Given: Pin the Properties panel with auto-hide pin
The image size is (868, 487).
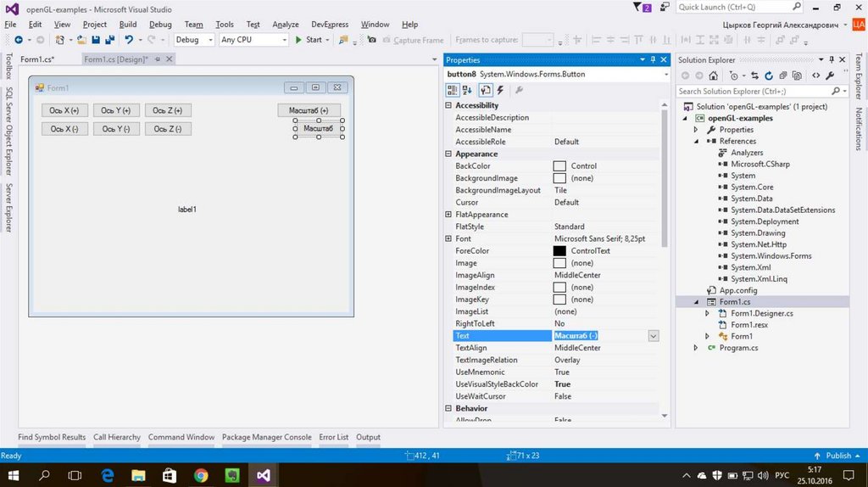Looking at the screenshot, I should coord(652,60).
